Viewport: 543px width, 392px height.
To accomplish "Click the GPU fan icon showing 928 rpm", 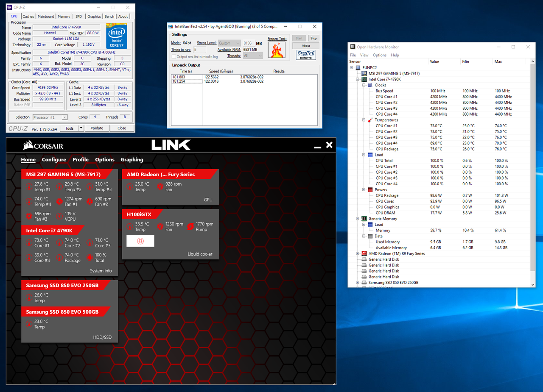I will coord(160,186).
